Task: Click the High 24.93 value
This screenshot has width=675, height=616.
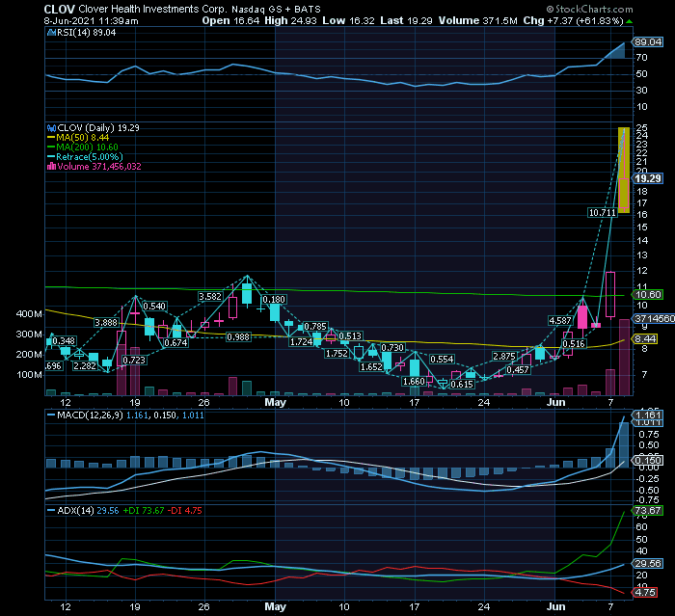Action: 290,20
